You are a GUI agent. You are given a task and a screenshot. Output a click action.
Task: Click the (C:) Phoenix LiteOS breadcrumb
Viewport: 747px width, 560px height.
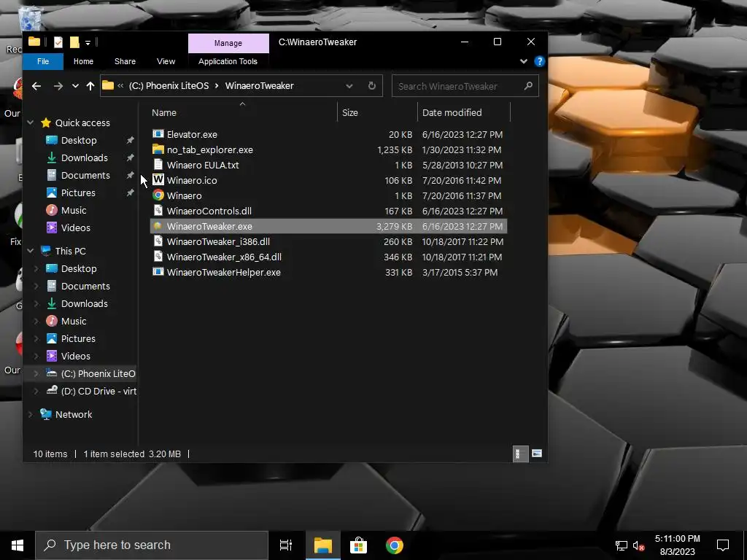click(169, 86)
